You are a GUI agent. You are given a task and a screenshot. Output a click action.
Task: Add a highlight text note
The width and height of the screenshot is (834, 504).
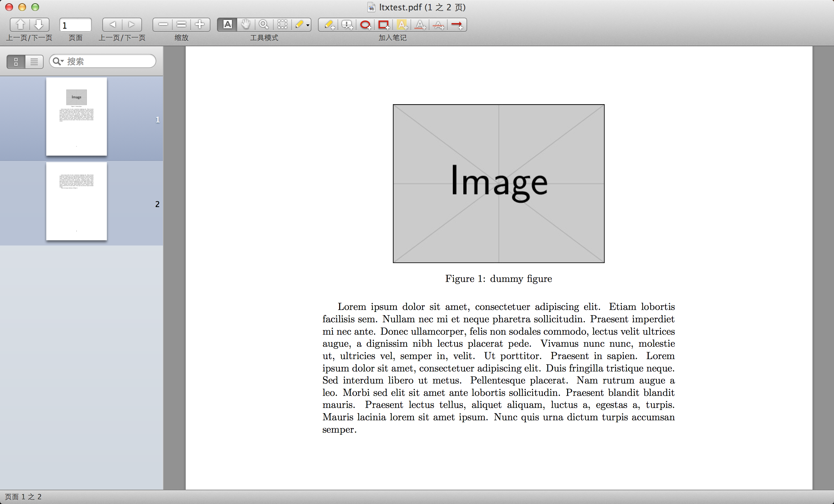(x=402, y=25)
